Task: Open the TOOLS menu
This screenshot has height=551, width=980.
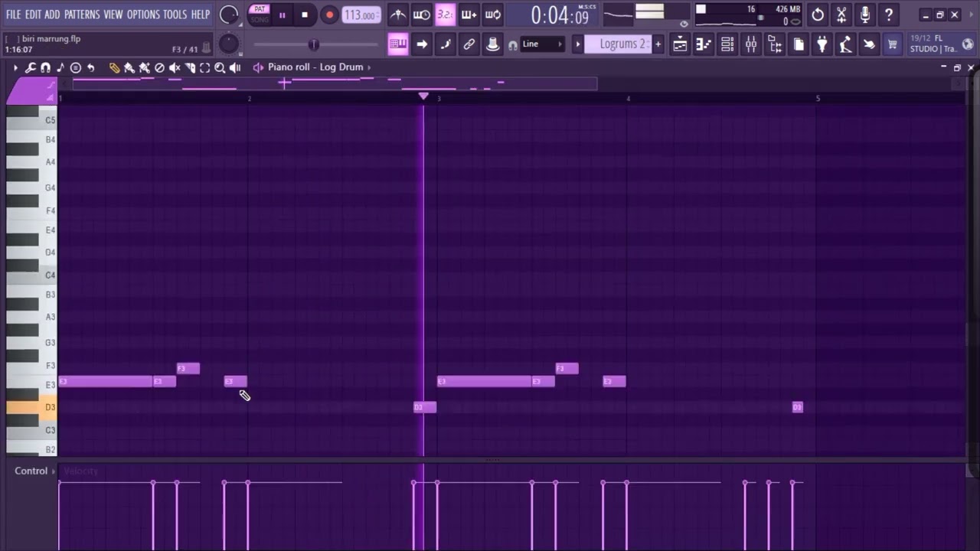Action: click(175, 15)
